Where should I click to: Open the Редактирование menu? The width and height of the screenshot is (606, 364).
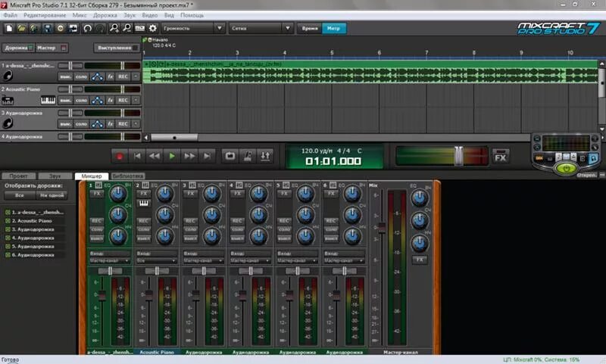45,15
